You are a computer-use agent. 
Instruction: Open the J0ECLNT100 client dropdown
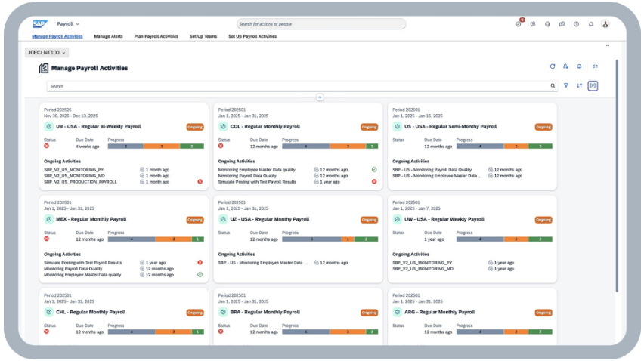tap(47, 53)
